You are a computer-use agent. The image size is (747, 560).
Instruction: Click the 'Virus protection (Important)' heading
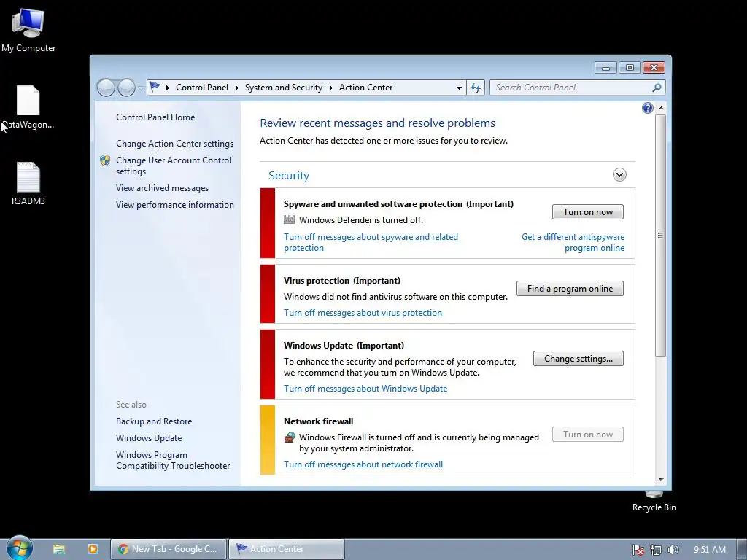coord(342,281)
